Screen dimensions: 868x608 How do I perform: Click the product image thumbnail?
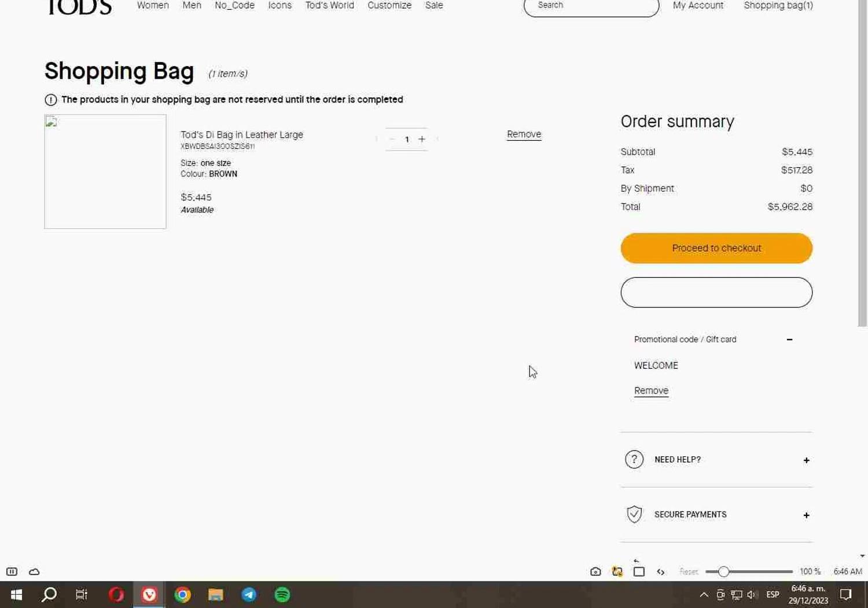click(x=105, y=171)
